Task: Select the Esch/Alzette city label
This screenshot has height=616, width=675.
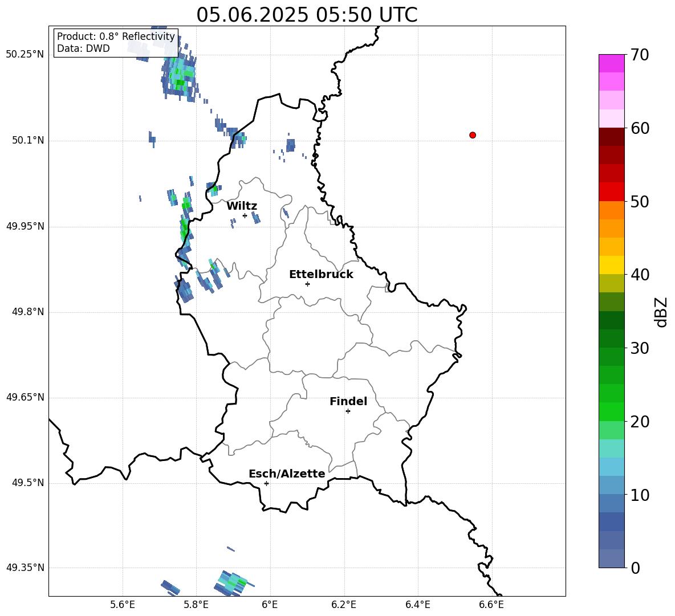Action: [287, 474]
